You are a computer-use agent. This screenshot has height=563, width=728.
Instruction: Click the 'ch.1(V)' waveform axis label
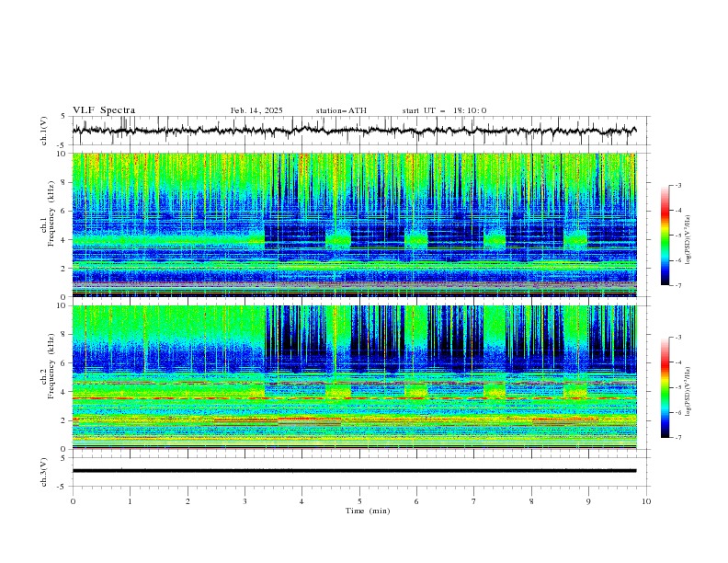point(44,131)
